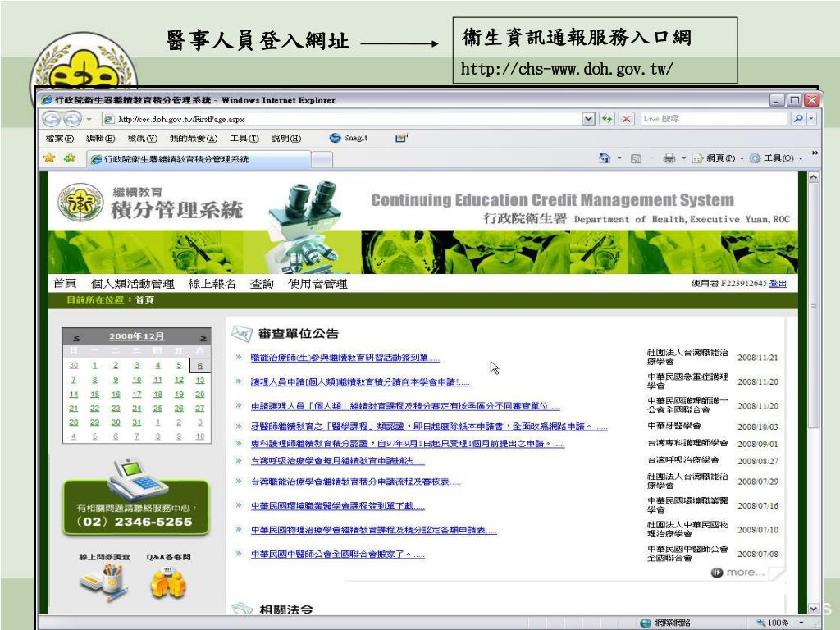Open the 100% zoom dropdown arrow
The image size is (840, 630).
click(x=801, y=623)
